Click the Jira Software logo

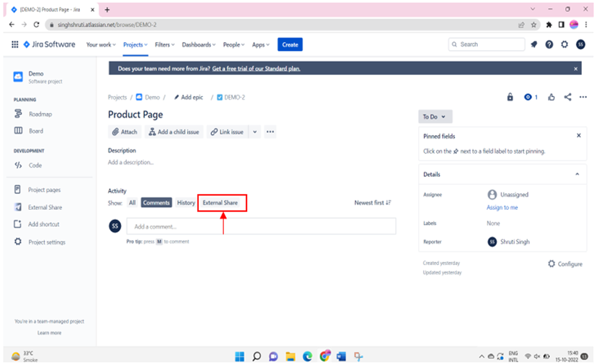point(49,45)
